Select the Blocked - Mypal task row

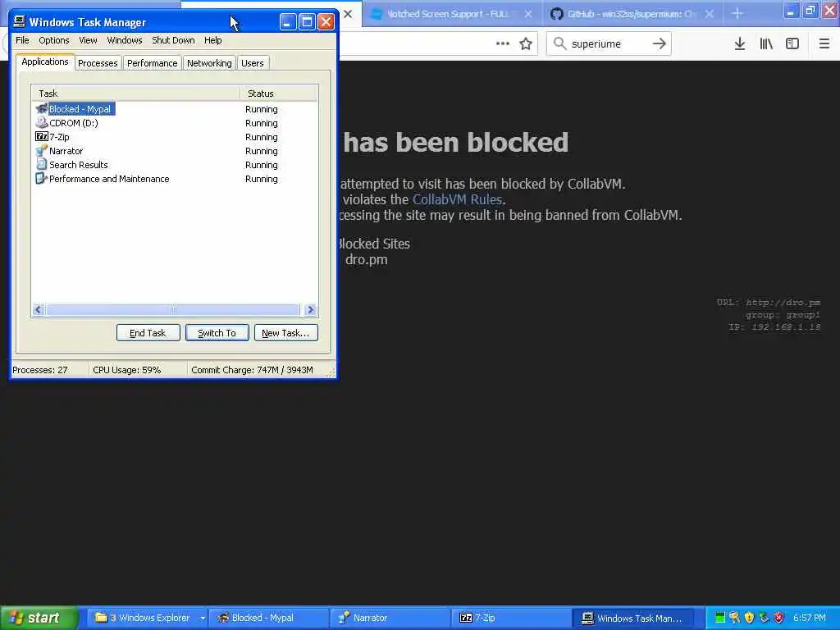[175, 109]
